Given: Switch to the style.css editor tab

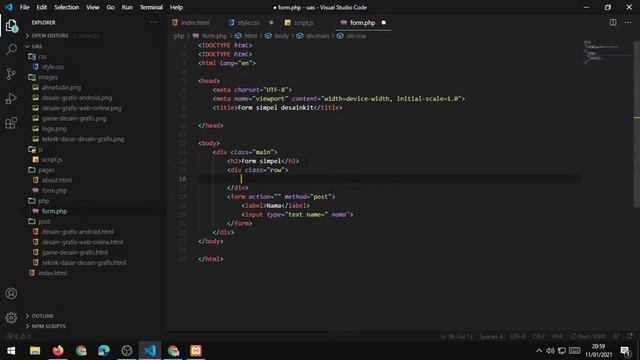Looking at the screenshot, I should (248, 22).
